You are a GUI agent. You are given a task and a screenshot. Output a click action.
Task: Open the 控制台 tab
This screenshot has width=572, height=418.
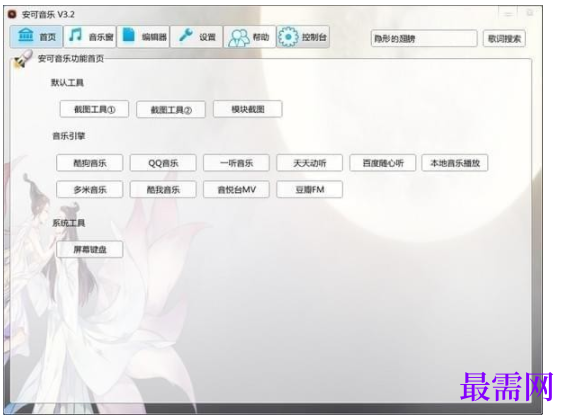coord(303,36)
